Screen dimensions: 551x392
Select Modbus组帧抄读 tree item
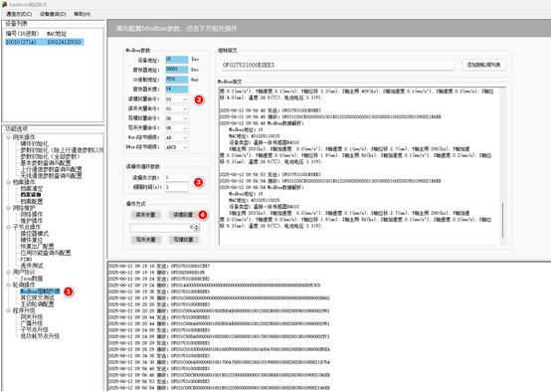coord(40,292)
